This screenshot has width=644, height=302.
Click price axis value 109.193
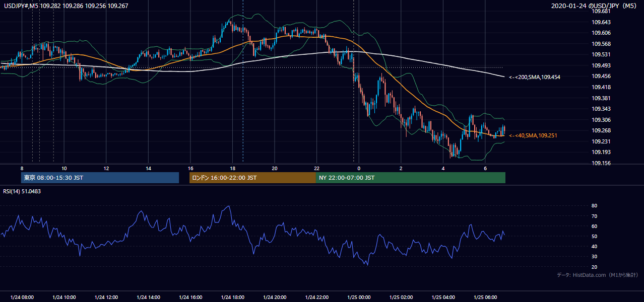(x=601, y=152)
